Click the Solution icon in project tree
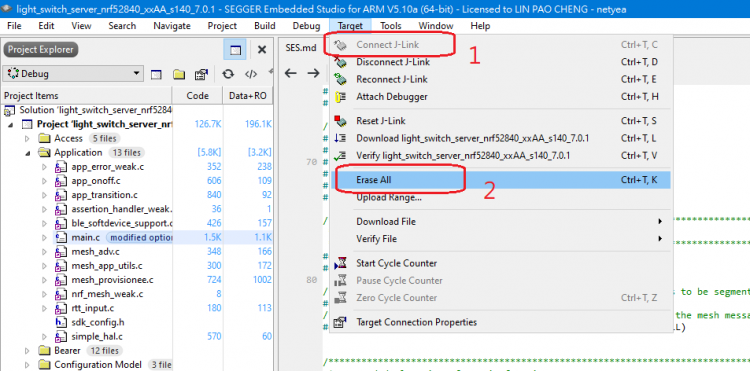The height and width of the screenshot is (371, 750). [9, 111]
